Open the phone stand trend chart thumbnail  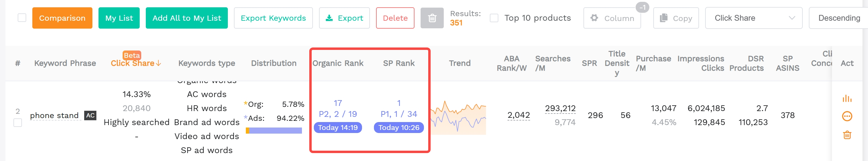(458, 118)
